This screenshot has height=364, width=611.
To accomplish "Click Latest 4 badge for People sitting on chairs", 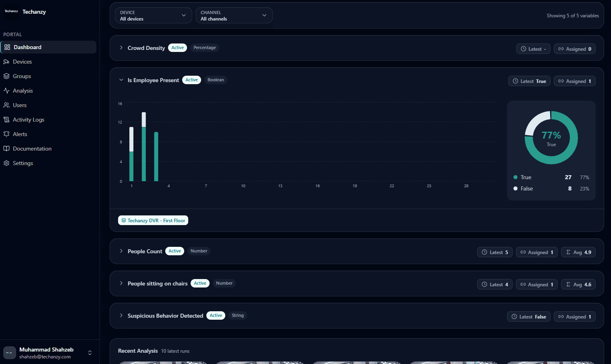I will tap(495, 284).
